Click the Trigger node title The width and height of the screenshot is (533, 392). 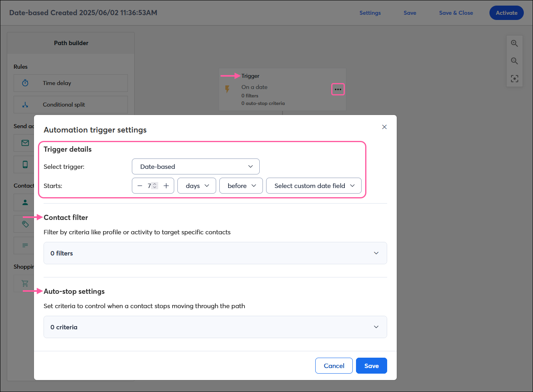[250, 76]
